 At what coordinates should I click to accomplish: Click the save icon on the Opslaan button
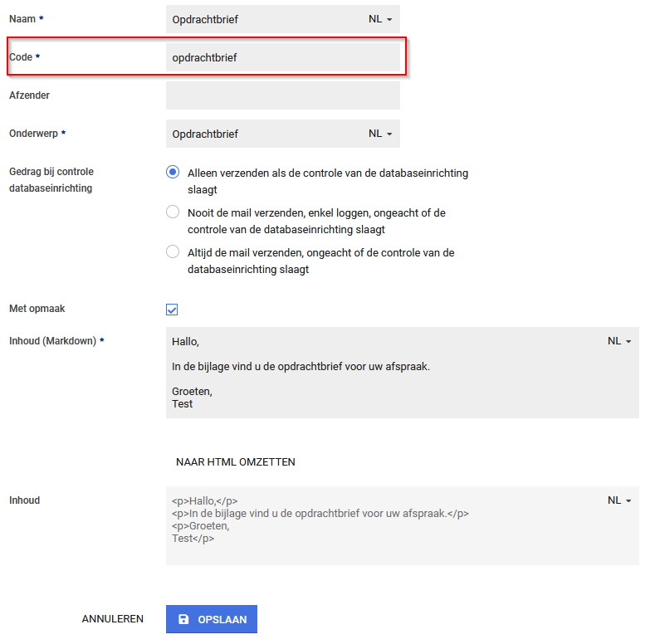pos(184,619)
